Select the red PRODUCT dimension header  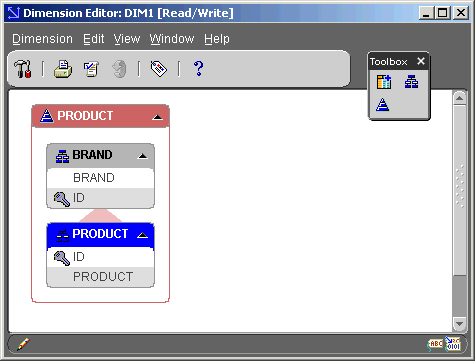point(100,116)
